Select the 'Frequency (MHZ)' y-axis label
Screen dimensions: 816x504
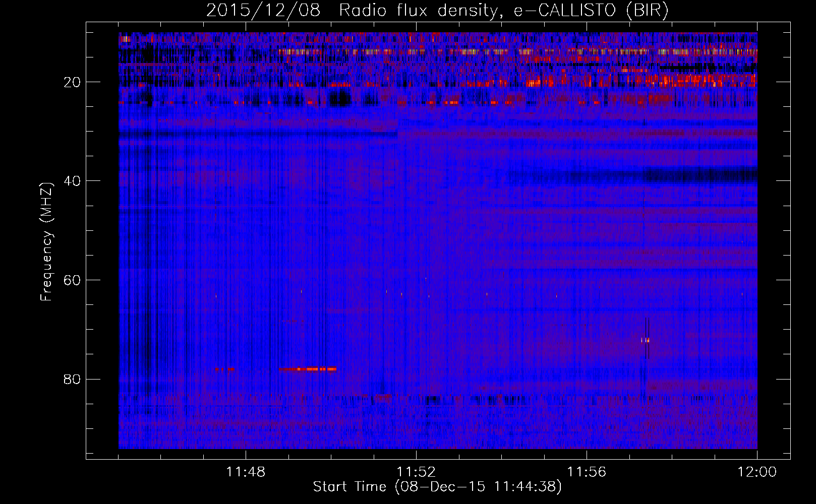pos(46,242)
